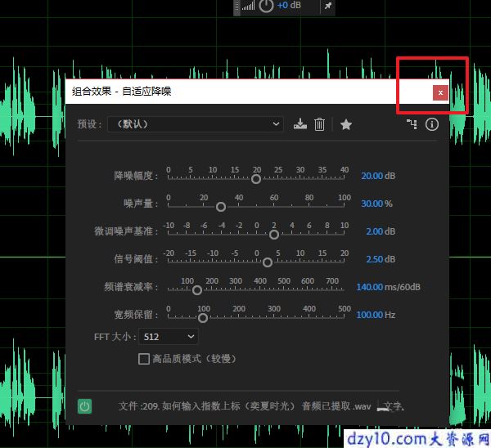The height and width of the screenshot is (448, 491).
Task: Click the 降噪幅度 slider handle
Action: tap(256, 179)
